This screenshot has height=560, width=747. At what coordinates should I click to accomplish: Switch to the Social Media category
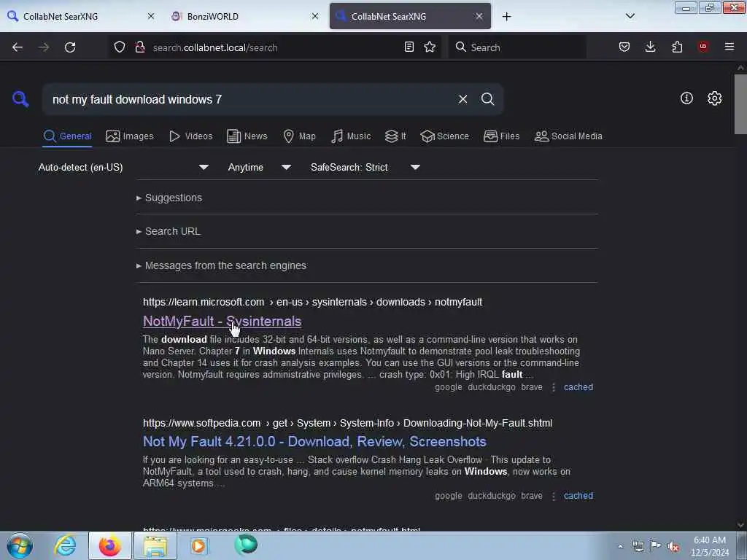pos(568,136)
